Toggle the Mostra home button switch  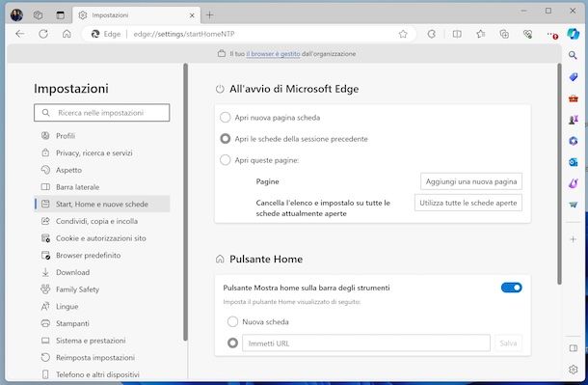512,288
